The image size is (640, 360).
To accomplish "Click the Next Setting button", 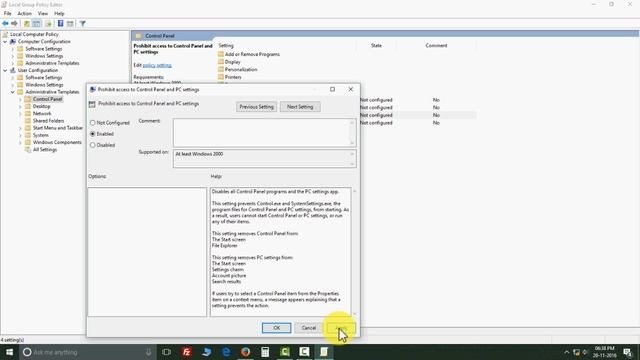I will [x=300, y=107].
